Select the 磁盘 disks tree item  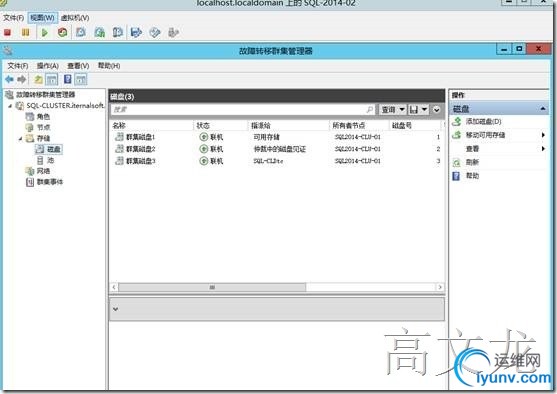[x=53, y=150]
